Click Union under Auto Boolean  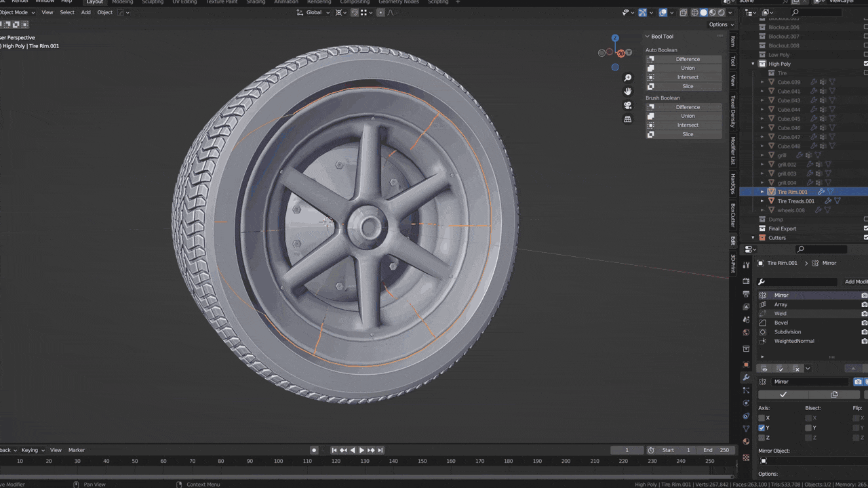click(687, 68)
